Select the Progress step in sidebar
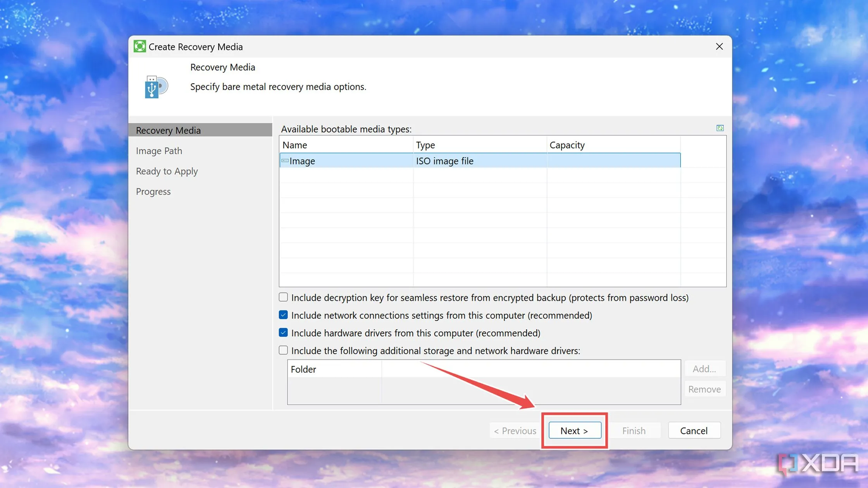Image resolution: width=868 pixels, height=488 pixels. pos(153,192)
